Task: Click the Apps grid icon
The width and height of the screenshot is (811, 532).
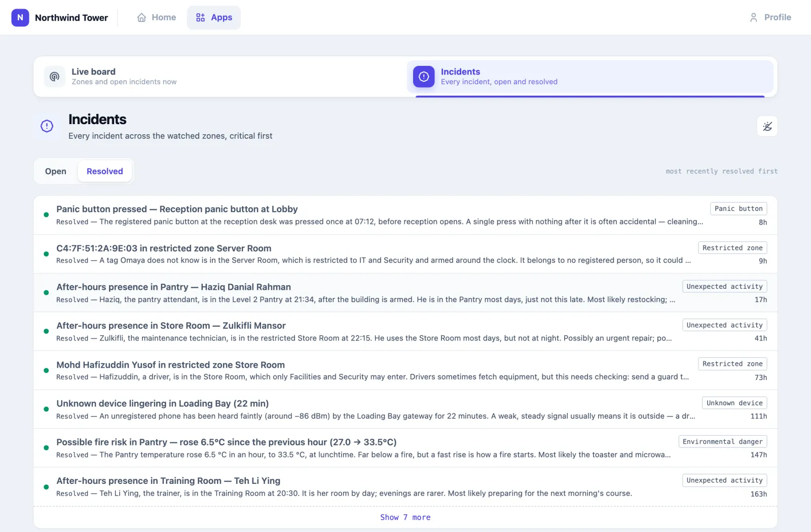Action: point(201,18)
